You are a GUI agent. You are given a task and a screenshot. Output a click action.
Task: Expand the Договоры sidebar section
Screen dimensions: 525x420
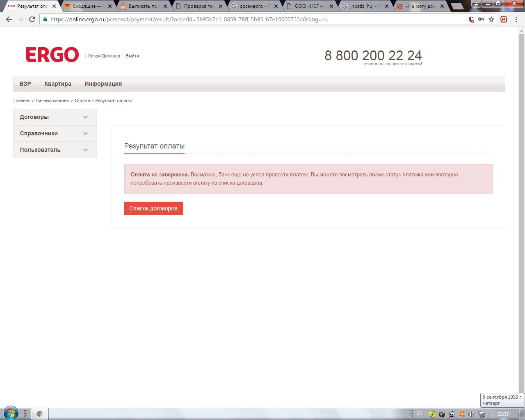pyautogui.click(x=55, y=117)
